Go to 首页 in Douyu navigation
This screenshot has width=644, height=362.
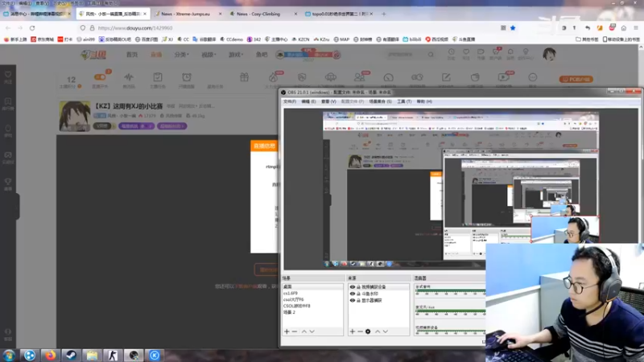[x=132, y=55]
